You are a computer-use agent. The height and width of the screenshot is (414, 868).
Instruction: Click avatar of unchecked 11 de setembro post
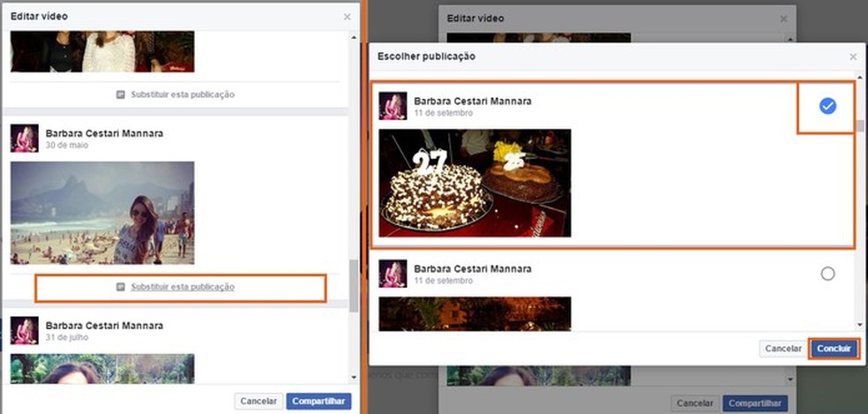pyautogui.click(x=393, y=274)
